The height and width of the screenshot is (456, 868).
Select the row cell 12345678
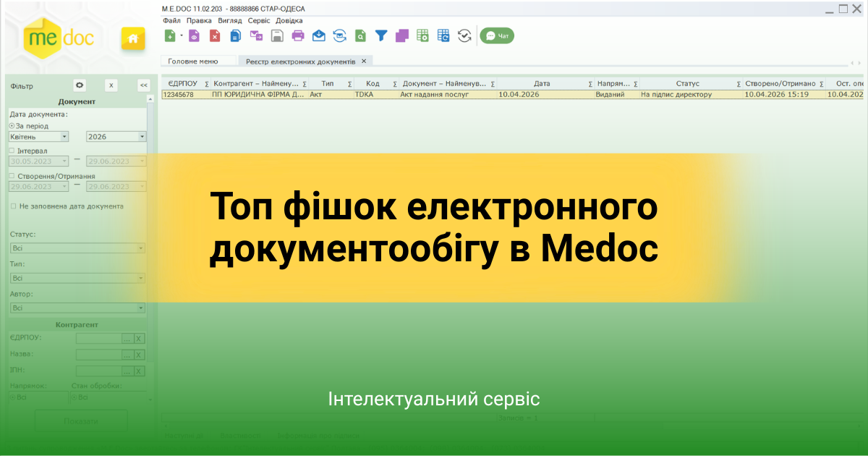(186, 94)
